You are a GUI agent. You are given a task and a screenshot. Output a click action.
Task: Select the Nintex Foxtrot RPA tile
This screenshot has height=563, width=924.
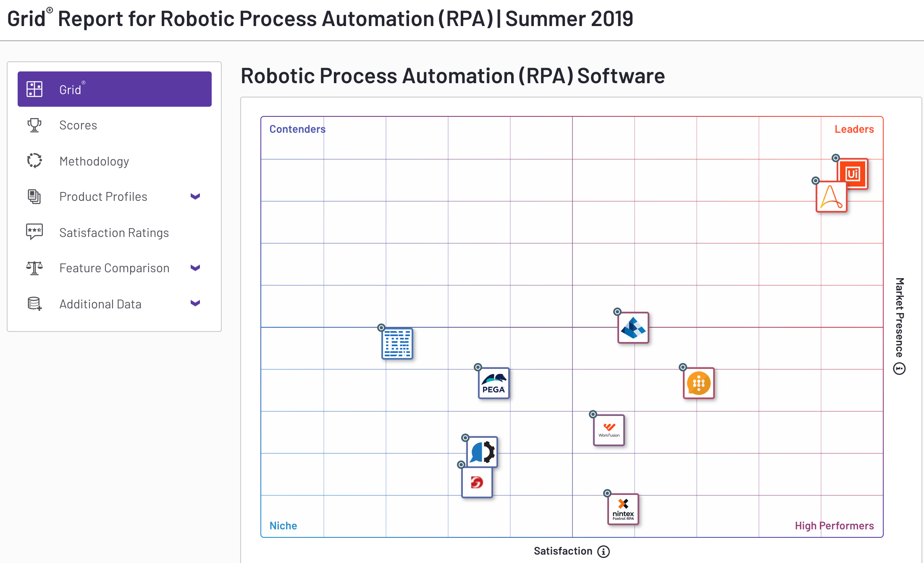tap(623, 509)
